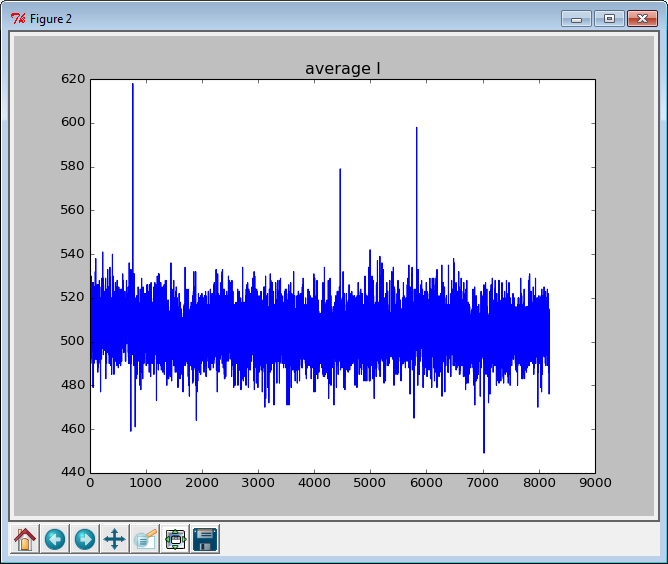Click the y-axis label 620
The height and width of the screenshot is (564, 668).
tap(73, 79)
